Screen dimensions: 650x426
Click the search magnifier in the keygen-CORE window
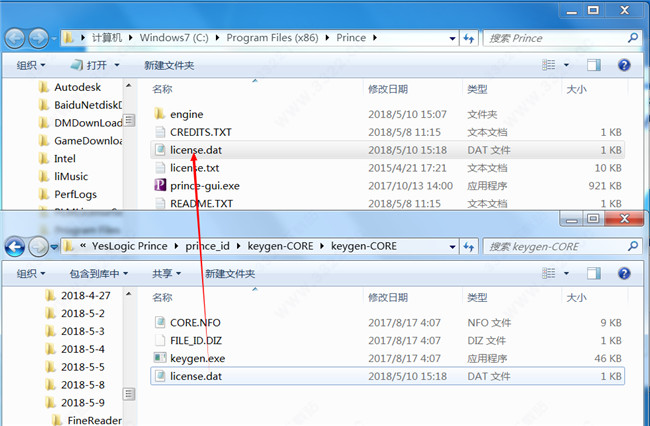[x=633, y=247]
